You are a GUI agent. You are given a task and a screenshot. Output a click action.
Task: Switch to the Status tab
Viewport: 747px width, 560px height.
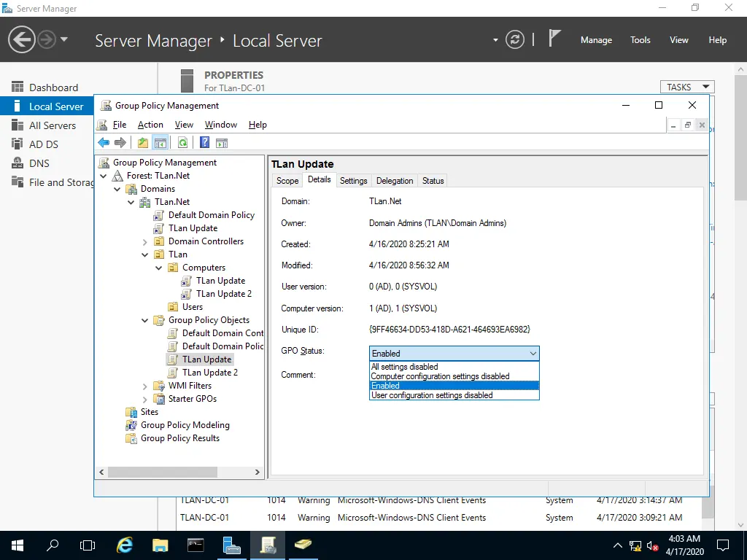pos(433,181)
